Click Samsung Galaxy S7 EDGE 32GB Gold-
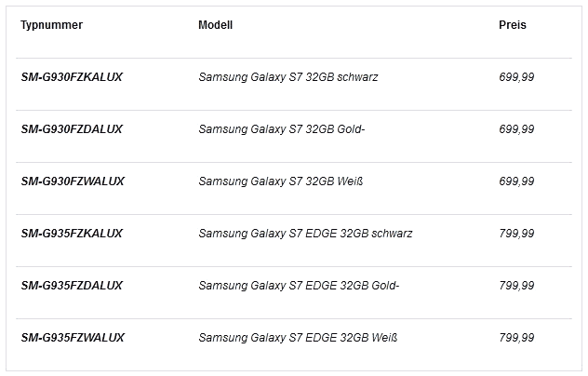The image size is (588, 376). pyautogui.click(x=299, y=286)
